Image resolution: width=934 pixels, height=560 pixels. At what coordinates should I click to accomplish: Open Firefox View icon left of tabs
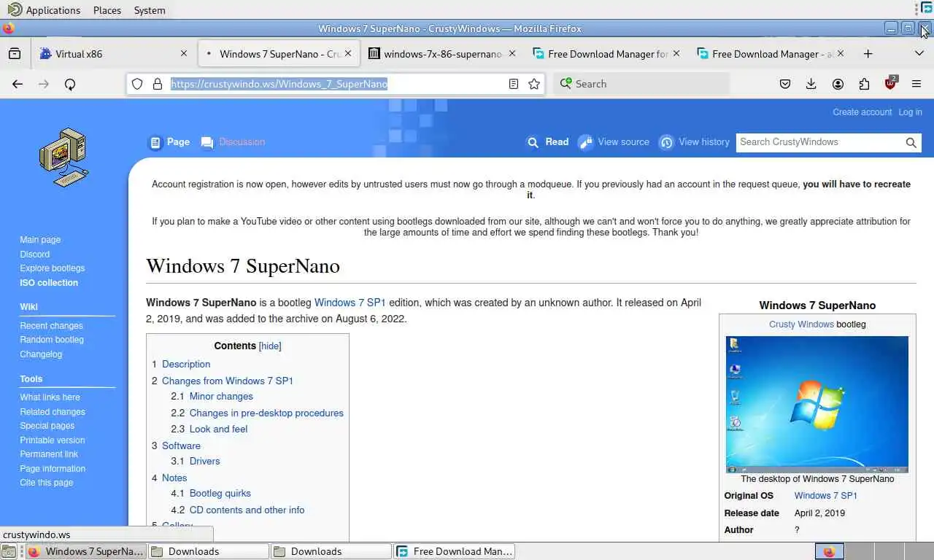click(15, 53)
